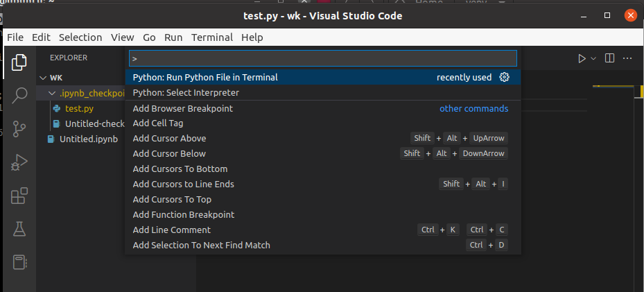644x292 pixels.
Task: Open the Search view icon
Action: [x=20, y=95]
